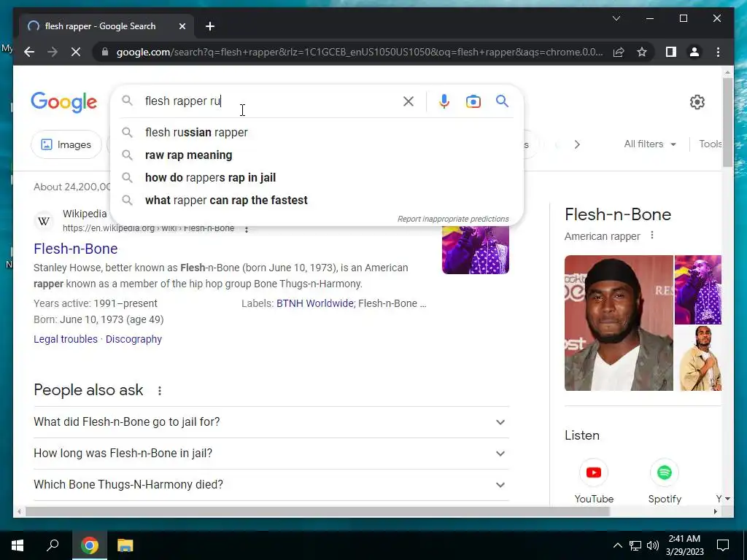Click the Flesh-n-Bone knowledge panel title
Viewport: 747px width, 560px height.
click(618, 214)
